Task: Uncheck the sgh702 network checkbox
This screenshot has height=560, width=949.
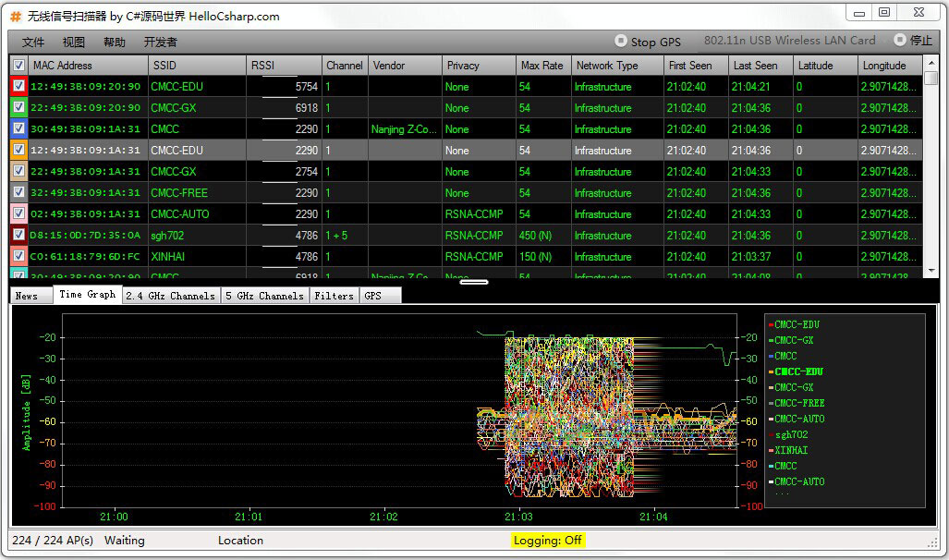Action: (x=18, y=235)
